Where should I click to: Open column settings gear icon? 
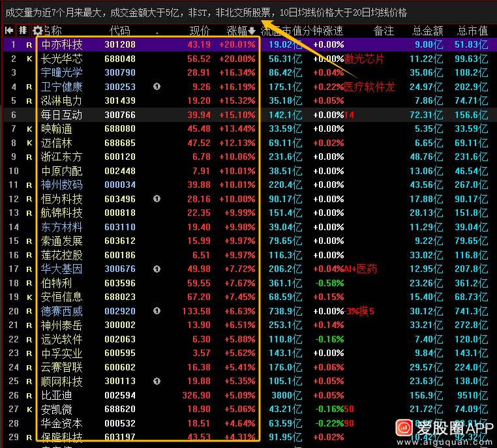37,31
